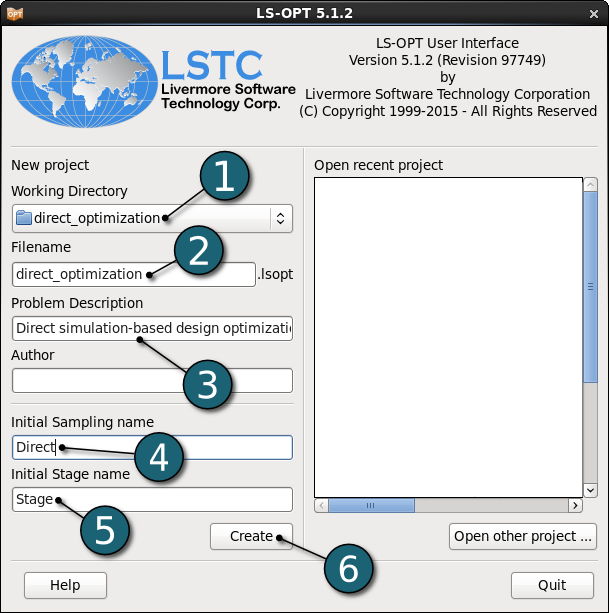Click the Filename input field

[x=134, y=274]
